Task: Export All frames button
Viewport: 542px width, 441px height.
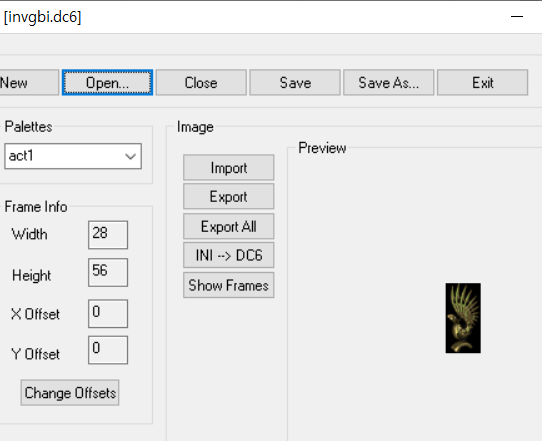Action: (228, 226)
